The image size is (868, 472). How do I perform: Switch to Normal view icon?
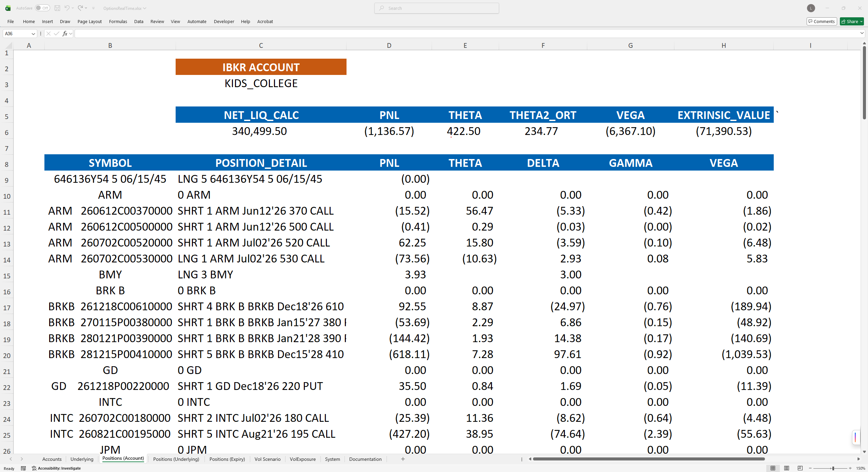click(x=773, y=468)
